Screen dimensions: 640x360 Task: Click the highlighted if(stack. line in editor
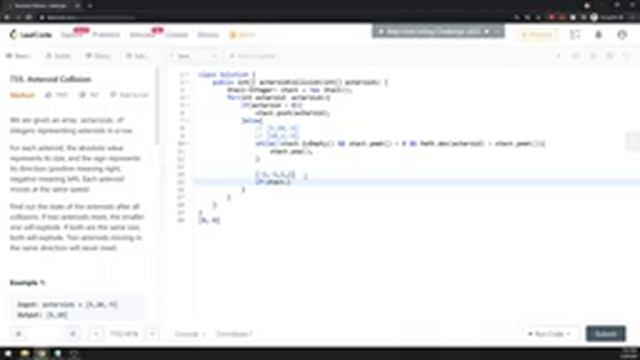(416, 182)
